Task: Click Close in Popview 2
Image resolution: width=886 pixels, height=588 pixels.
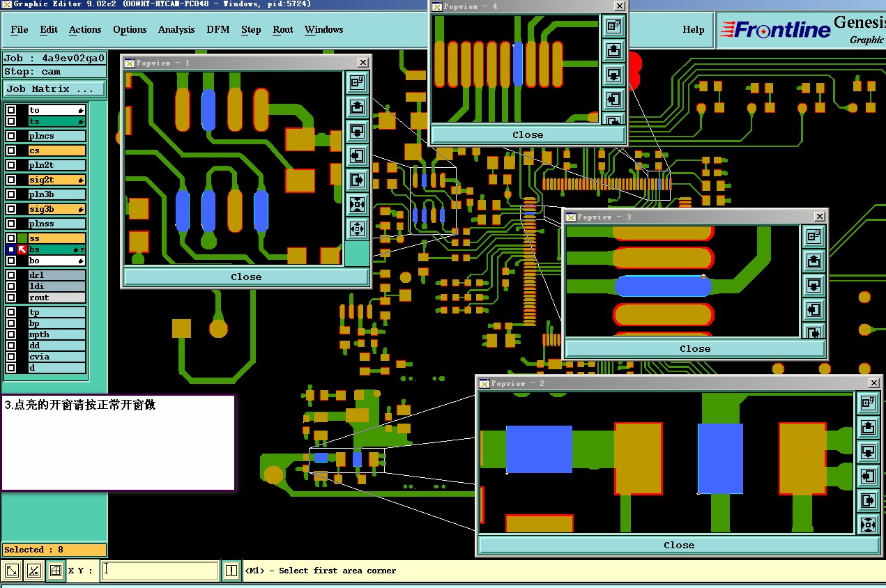Action: pos(678,545)
